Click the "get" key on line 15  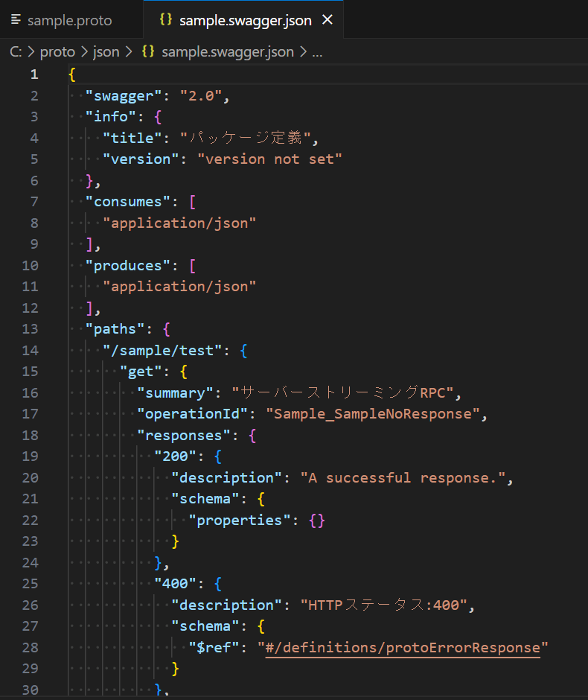(x=141, y=372)
